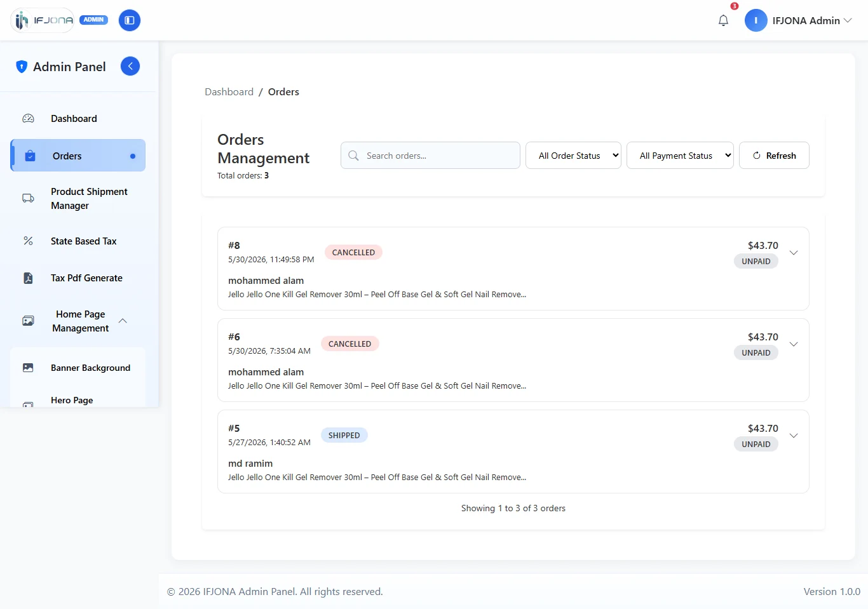Screen dimensions: 868x609
Task: Open State Based Tax menu item
Action: point(78,241)
